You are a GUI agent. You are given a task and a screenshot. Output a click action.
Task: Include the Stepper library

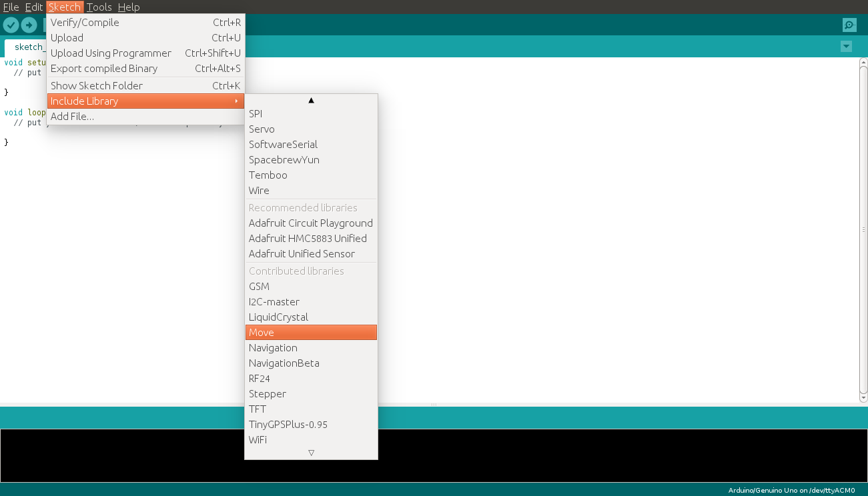[x=267, y=393]
